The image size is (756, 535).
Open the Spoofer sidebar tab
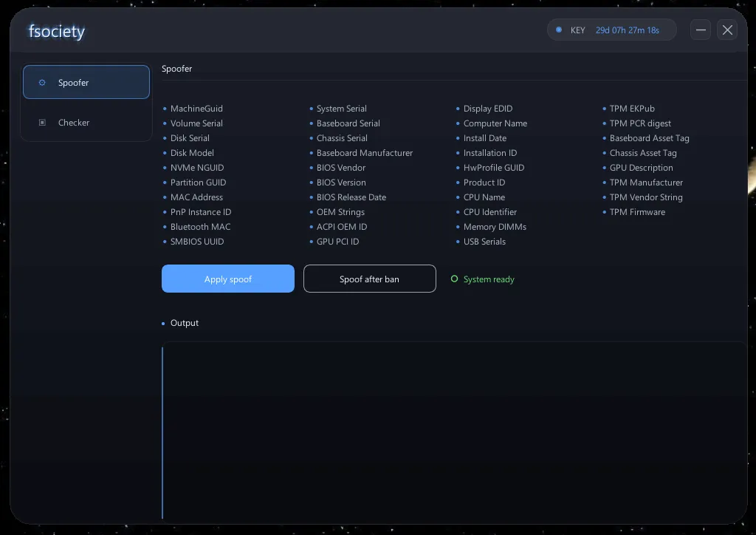86,82
